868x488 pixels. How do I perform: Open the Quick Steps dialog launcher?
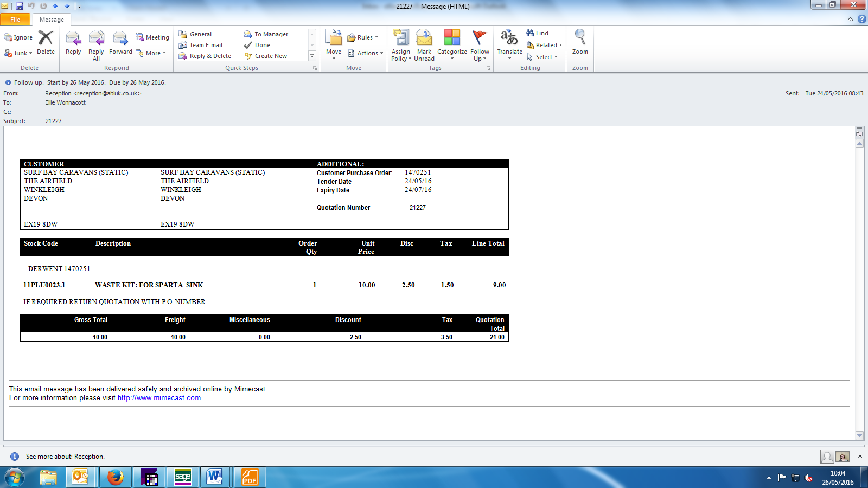click(x=315, y=68)
